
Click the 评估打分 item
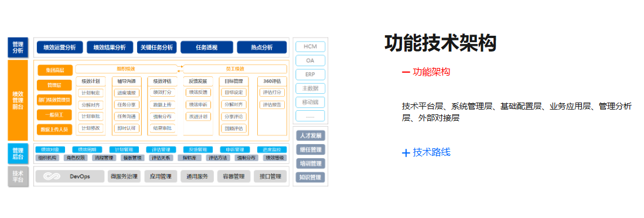272,93
